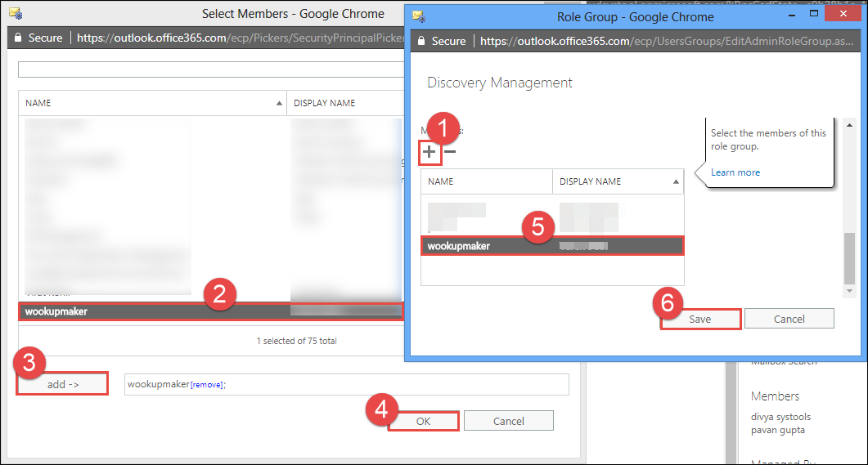
Task: Click the scroll up arrow in Role Group
Action: (849, 126)
